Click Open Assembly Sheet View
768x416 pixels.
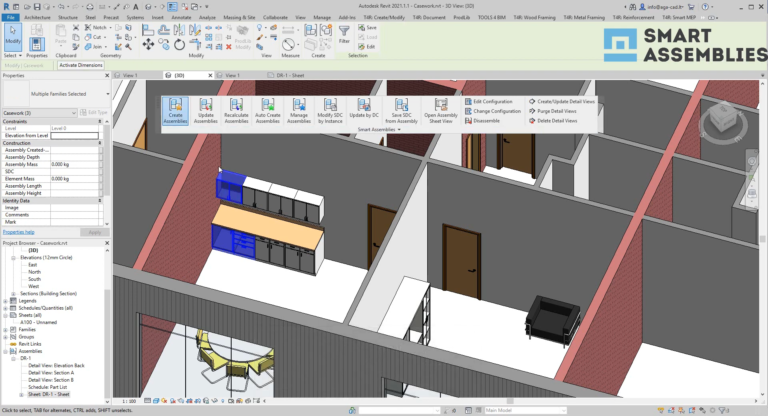441,111
